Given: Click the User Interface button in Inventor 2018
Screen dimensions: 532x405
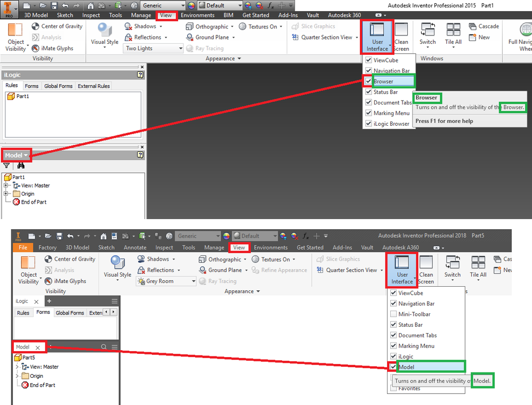Looking at the screenshot, I should (x=402, y=270).
